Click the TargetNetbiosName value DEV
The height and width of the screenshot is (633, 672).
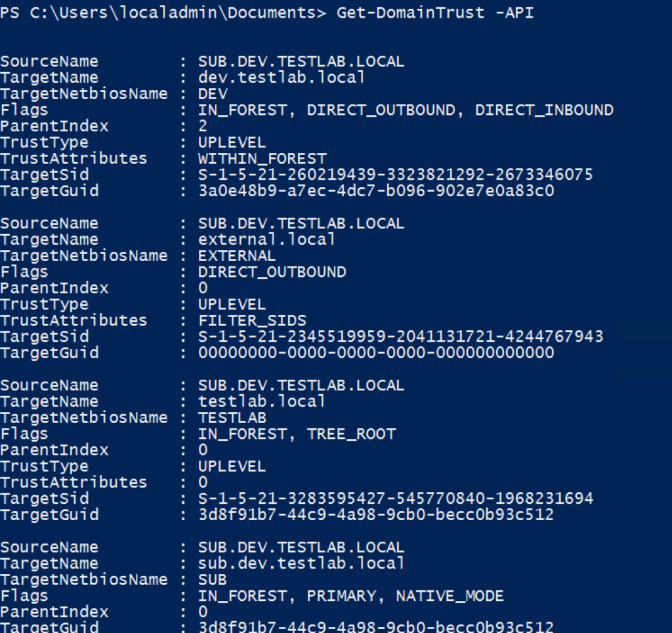tap(213, 94)
